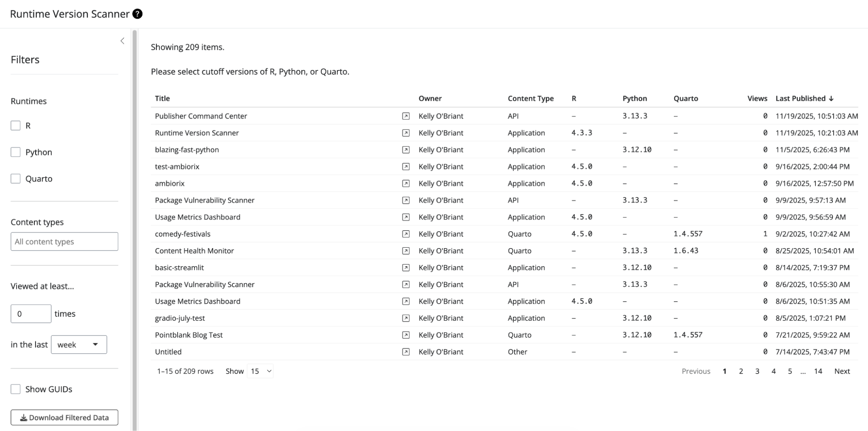Go to the Next page
The image size is (868, 431).
click(842, 371)
